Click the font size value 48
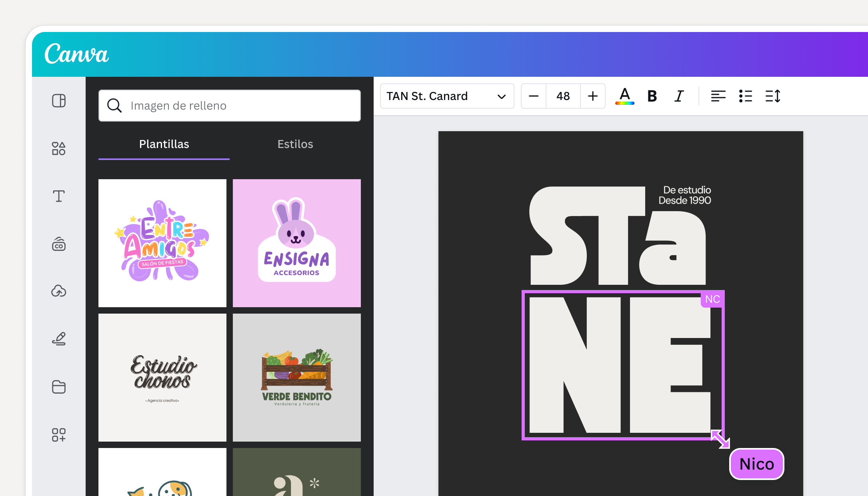This screenshot has width=868, height=496. [563, 96]
